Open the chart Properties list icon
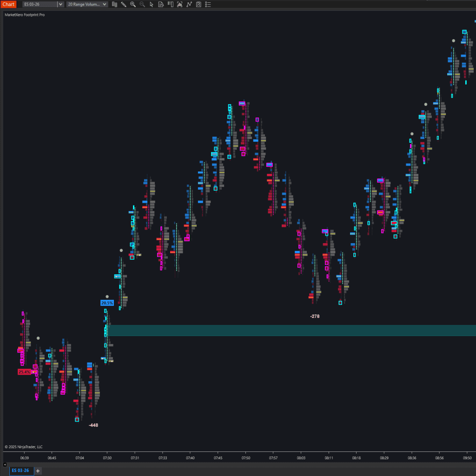This screenshot has height=476, width=476. [x=208, y=4]
